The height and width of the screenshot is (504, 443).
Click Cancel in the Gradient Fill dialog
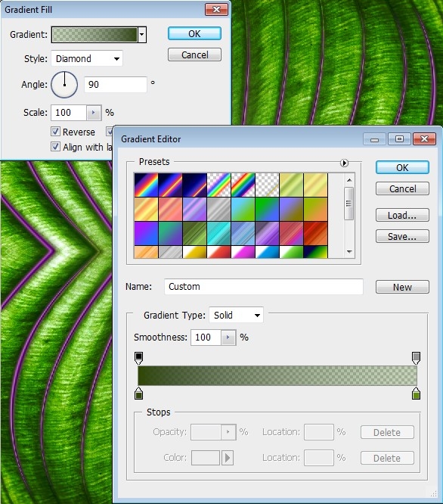pos(194,54)
